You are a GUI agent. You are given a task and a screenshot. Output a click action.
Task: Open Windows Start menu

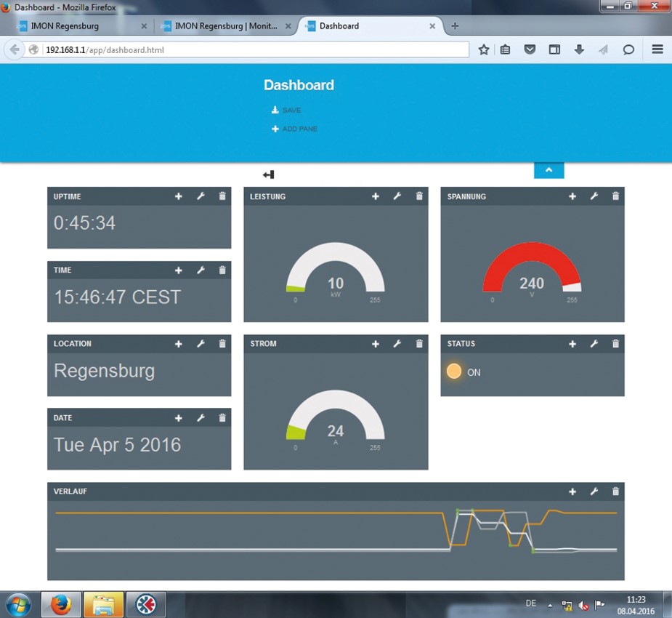click(18, 605)
